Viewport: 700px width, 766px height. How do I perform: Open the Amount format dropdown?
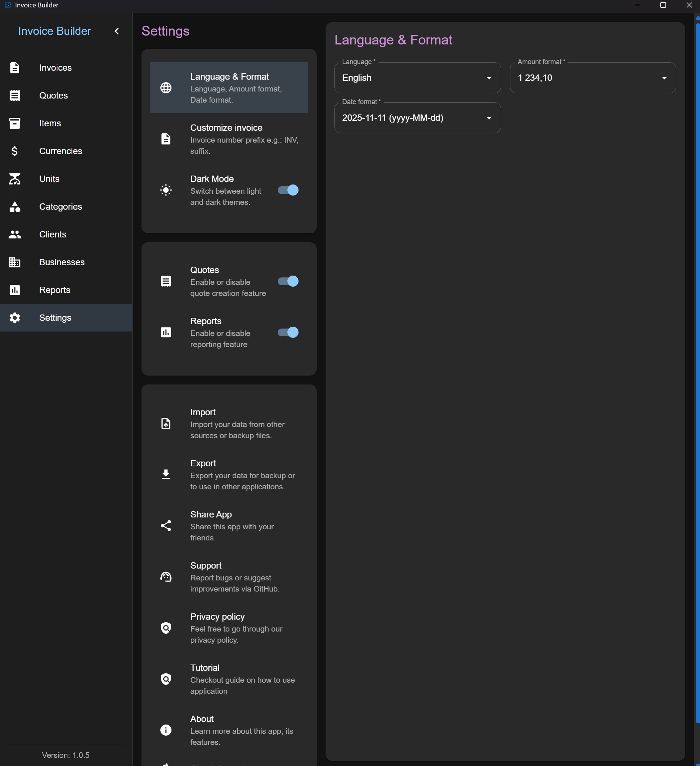coord(593,78)
